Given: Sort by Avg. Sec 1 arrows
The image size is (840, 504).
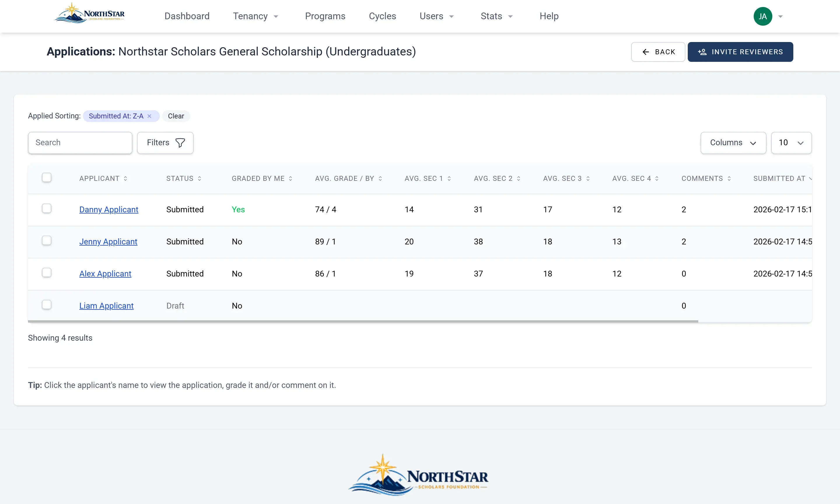Looking at the screenshot, I should (x=449, y=178).
